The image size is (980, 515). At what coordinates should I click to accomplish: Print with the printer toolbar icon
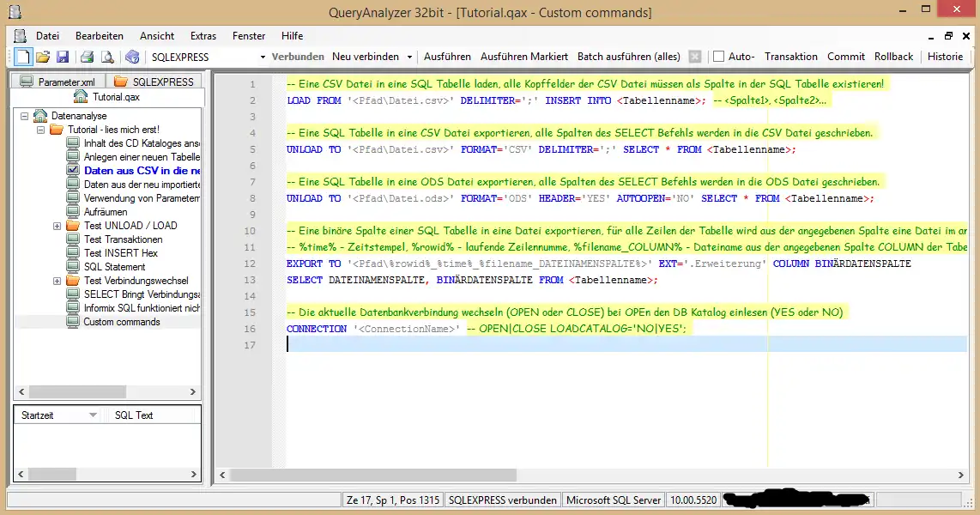coord(87,57)
